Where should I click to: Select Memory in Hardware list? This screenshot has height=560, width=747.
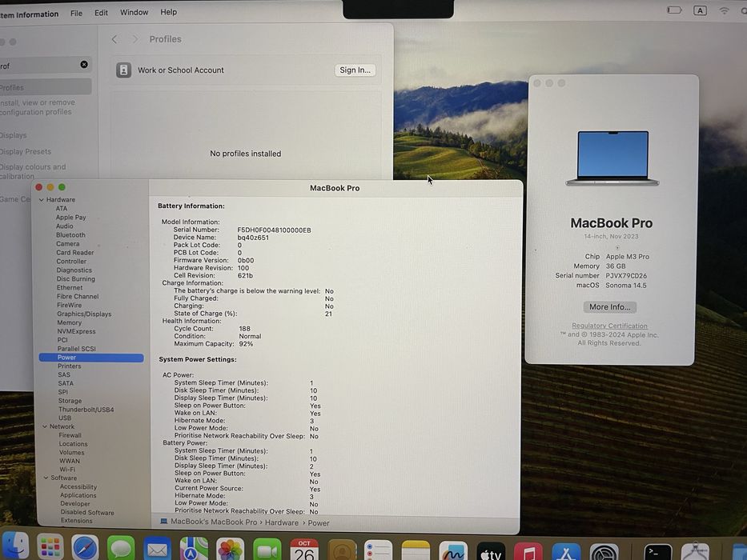pyautogui.click(x=69, y=322)
